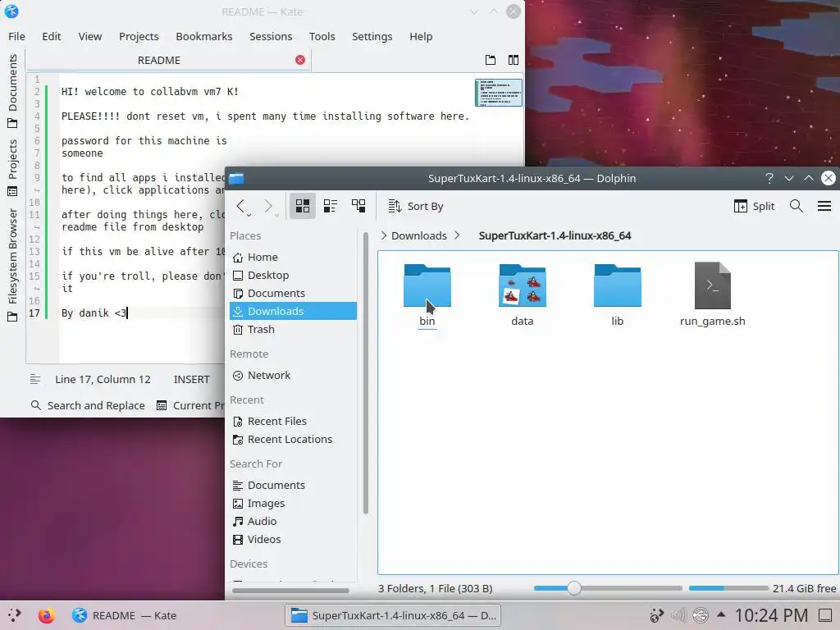
Task: Click Kate new document tab-bar icon
Action: coord(491,60)
